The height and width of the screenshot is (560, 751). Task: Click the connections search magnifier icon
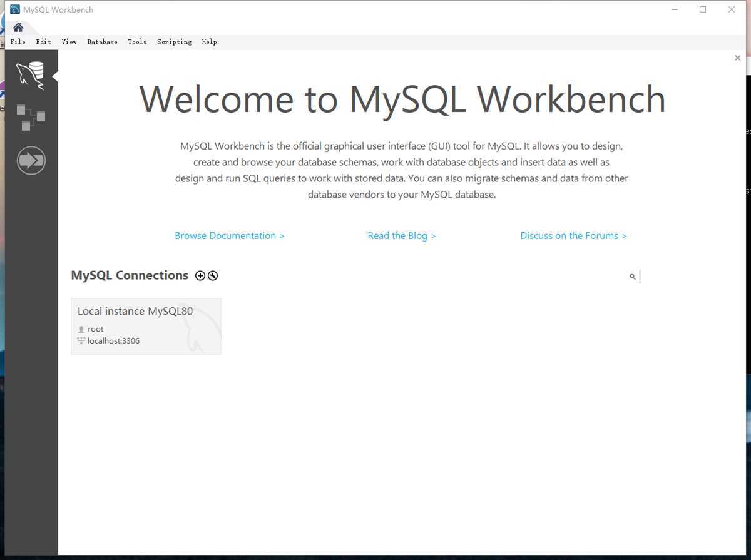[632, 277]
